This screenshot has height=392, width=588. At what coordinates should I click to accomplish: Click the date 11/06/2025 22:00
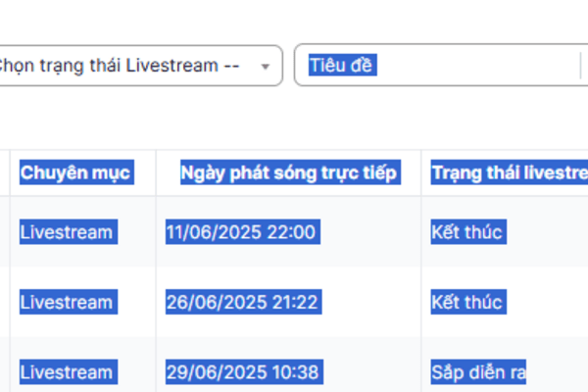241,232
